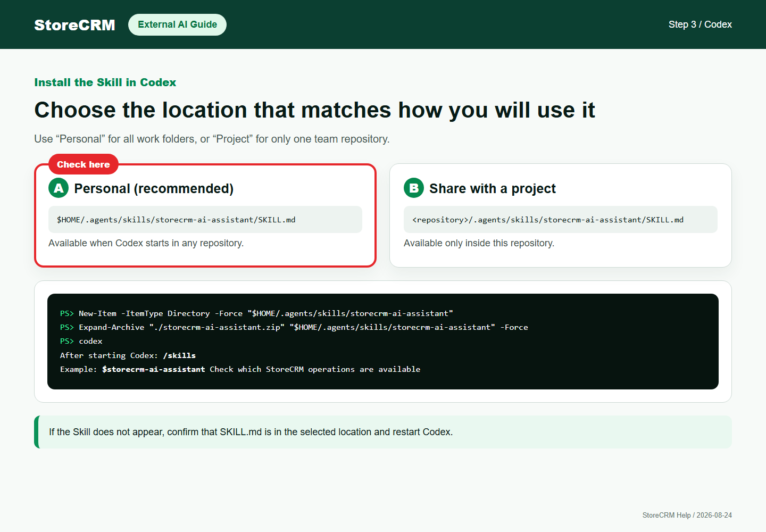Screen dimensions: 766x532
Task: Click 'Available only inside this repository.'
Action: [479, 243]
